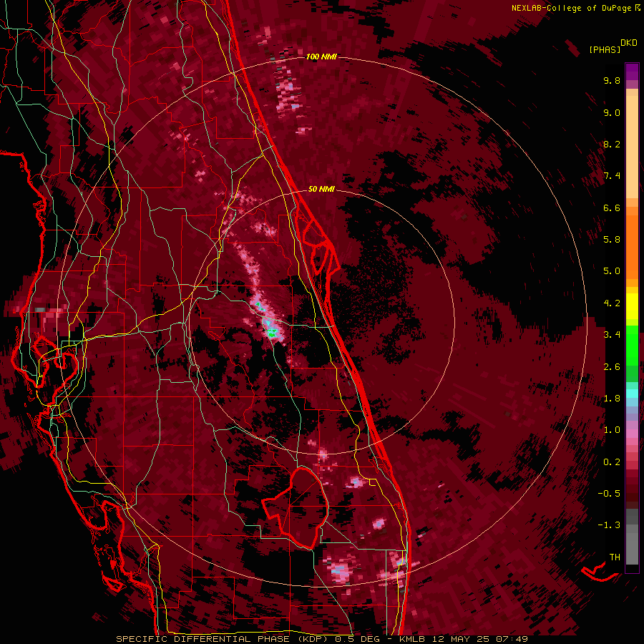Select the 6.6 scale value
This screenshot has height=644, width=644.
pos(612,208)
